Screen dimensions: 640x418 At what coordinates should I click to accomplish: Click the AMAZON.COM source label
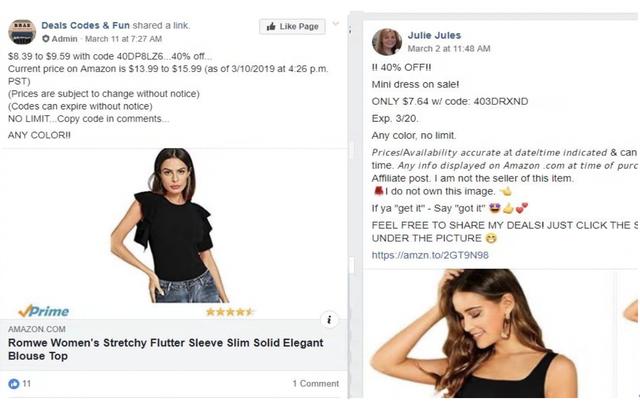point(36,328)
